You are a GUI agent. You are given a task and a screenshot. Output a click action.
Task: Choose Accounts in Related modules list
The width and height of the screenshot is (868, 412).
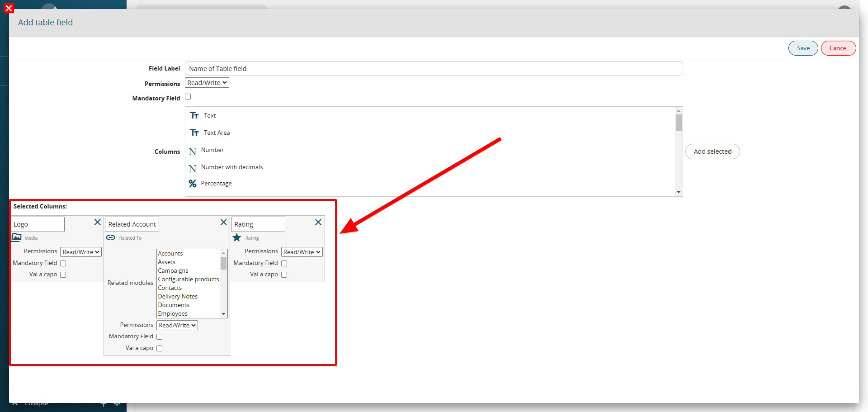point(188,253)
